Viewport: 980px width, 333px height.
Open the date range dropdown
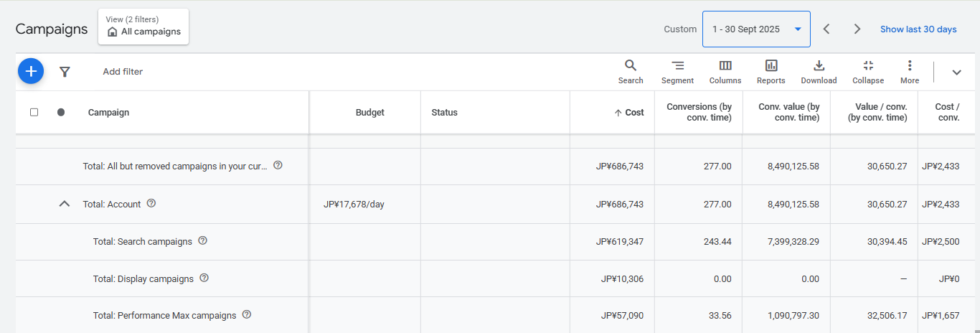756,29
